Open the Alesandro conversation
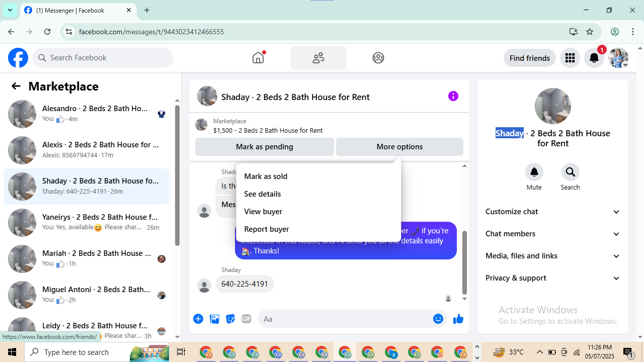 pyautogui.click(x=87, y=114)
